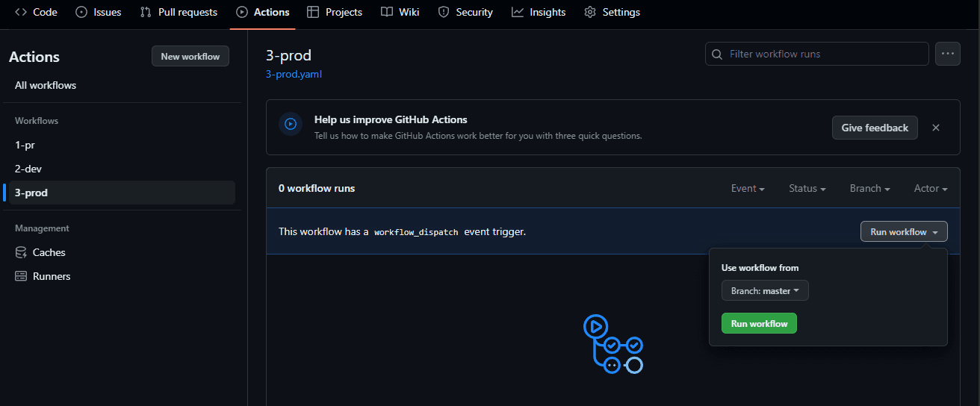The height and width of the screenshot is (406, 980).
Task: Open the Security tab
Action: [x=465, y=12]
